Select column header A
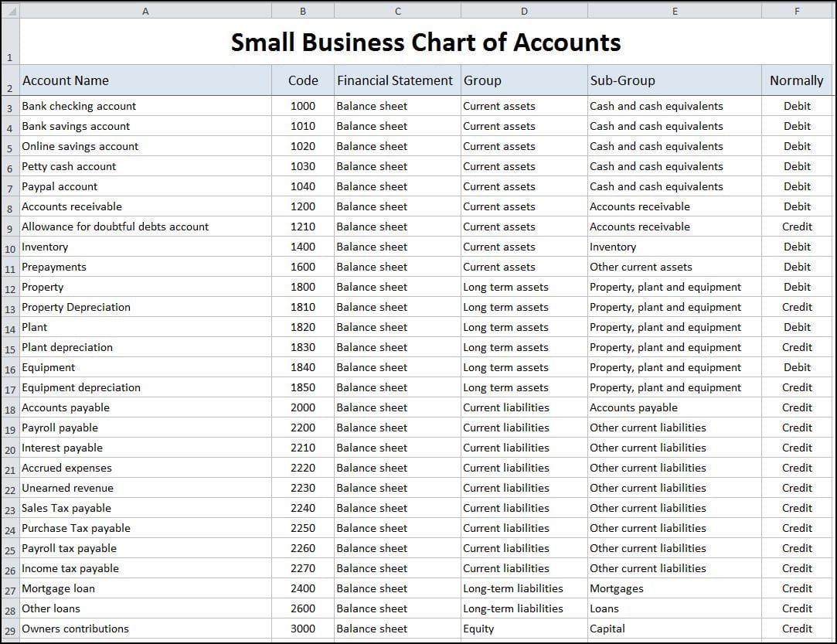The width and height of the screenshot is (837, 644). pyautogui.click(x=145, y=11)
